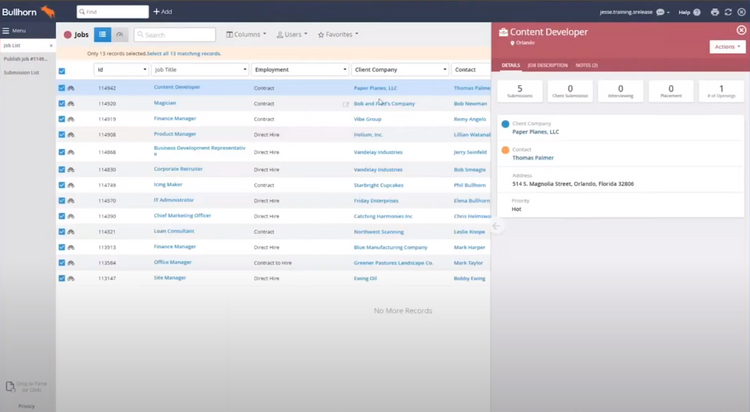The image size is (750, 412).
Task: Open the Paper Planes, LLC company in preview
Action: [x=535, y=132]
